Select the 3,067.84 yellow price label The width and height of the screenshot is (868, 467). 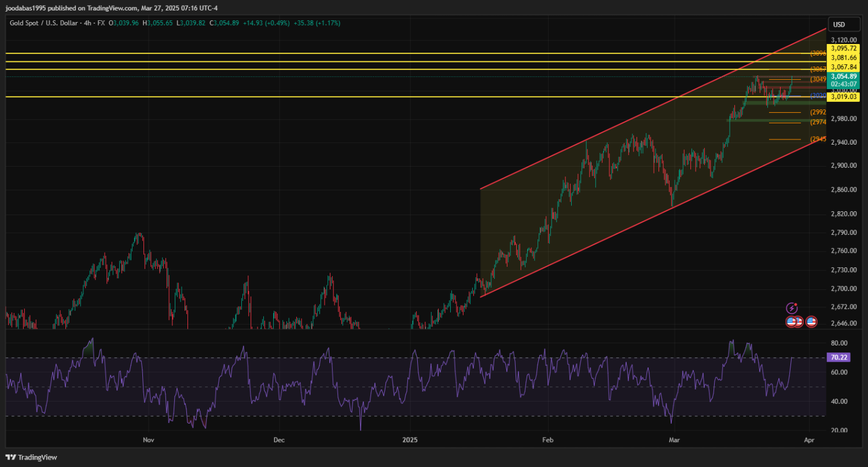click(843, 67)
